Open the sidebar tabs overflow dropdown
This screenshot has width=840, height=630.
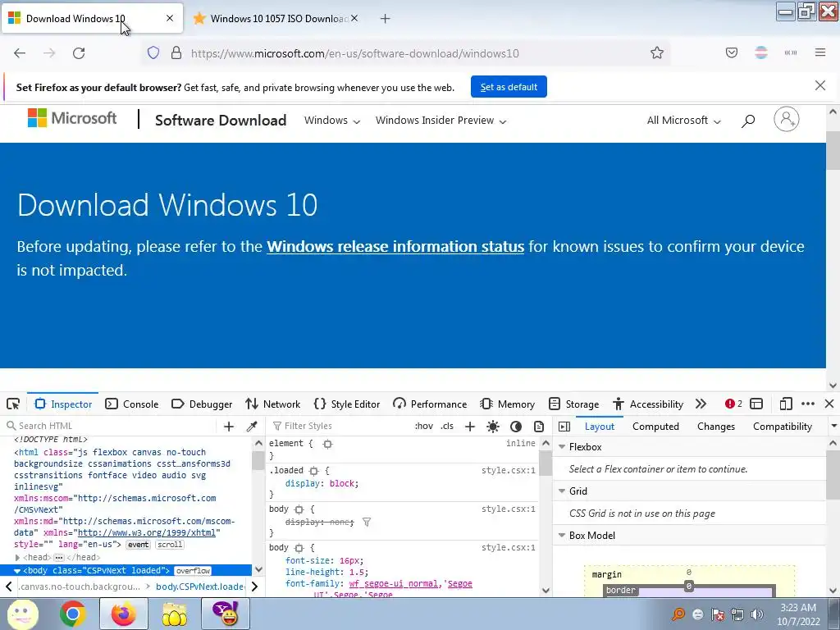click(833, 427)
